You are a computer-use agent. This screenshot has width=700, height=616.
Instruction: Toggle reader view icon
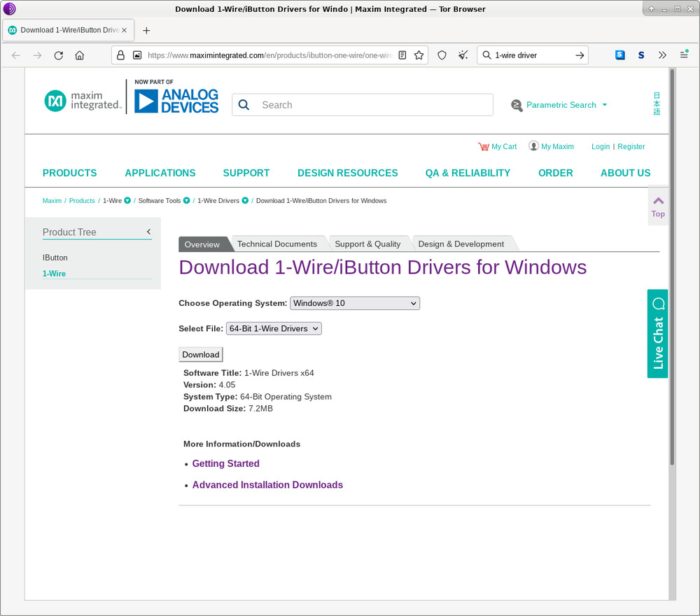click(x=402, y=55)
